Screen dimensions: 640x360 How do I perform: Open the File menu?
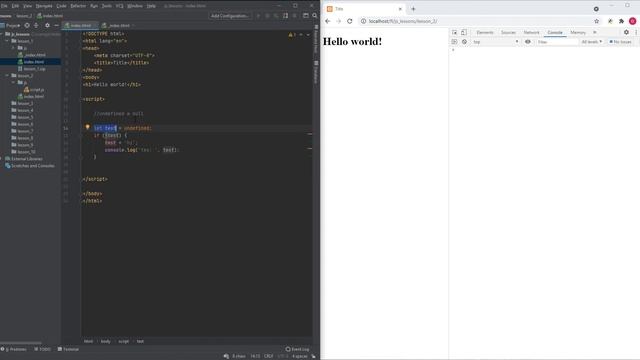[x=4, y=6]
